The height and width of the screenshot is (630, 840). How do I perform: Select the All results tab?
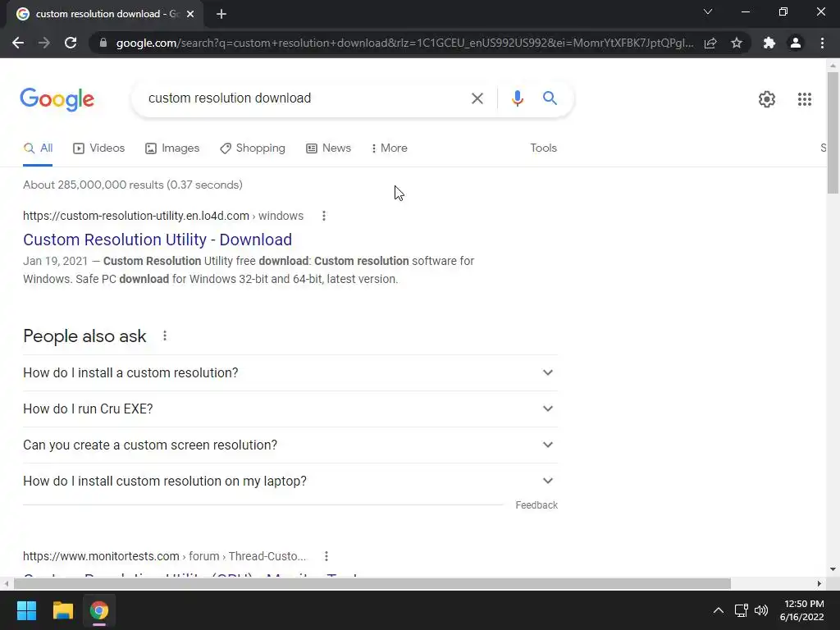click(38, 148)
